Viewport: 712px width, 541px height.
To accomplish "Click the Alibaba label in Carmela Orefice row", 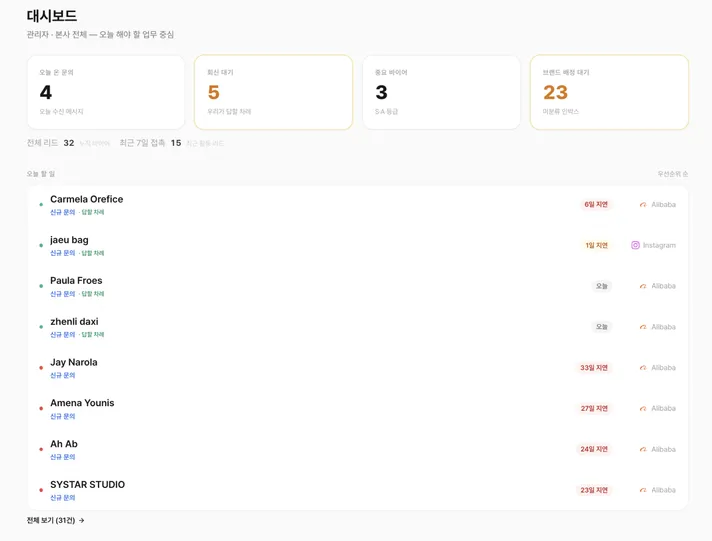I will pyautogui.click(x=663, y=205).
